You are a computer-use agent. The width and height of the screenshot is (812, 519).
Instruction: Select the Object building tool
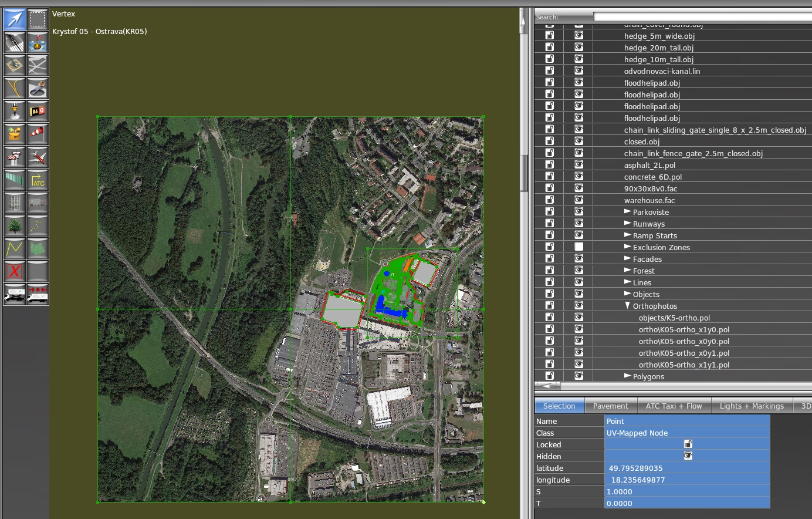pos(14,203)
